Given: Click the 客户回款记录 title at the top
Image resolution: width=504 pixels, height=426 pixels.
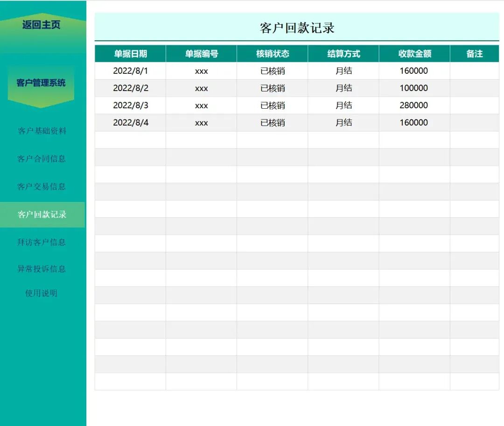Looking at the screenshot, I should click(297, 28).
